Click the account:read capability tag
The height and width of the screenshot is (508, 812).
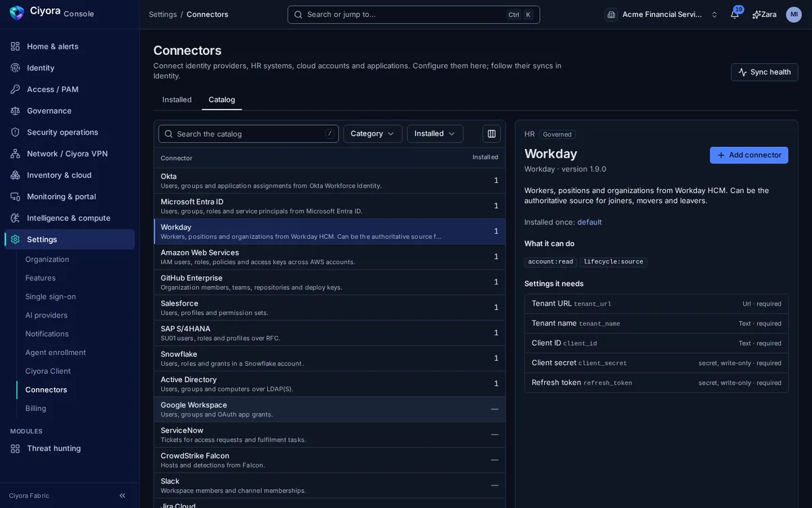(551, 262)
